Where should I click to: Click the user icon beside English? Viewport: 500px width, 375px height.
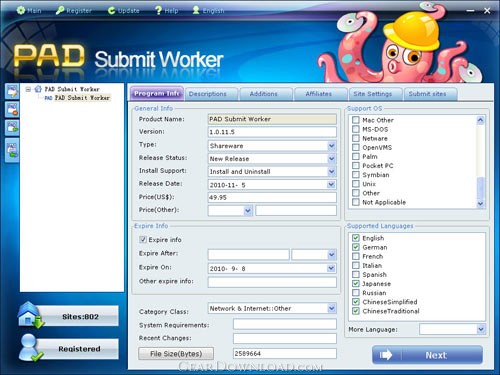coord(196,10)
